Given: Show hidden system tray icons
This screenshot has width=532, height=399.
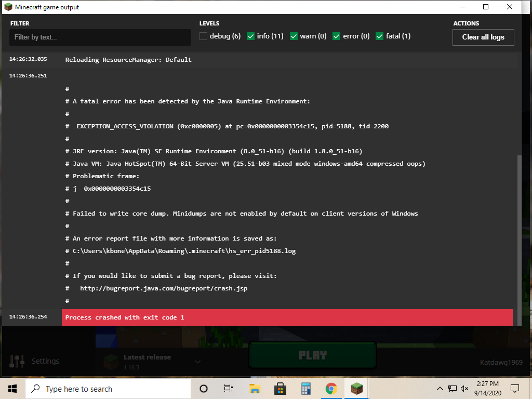Looking at the screenshot, I should (440, 389).
